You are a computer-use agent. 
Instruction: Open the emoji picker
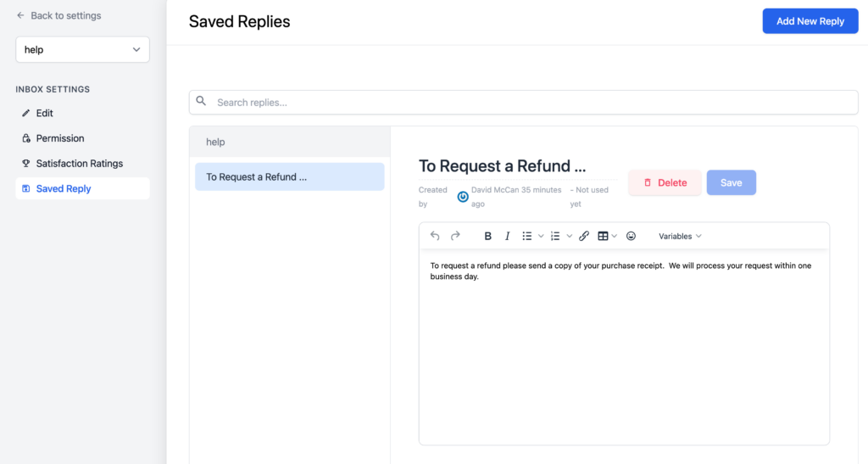[631, 236]
